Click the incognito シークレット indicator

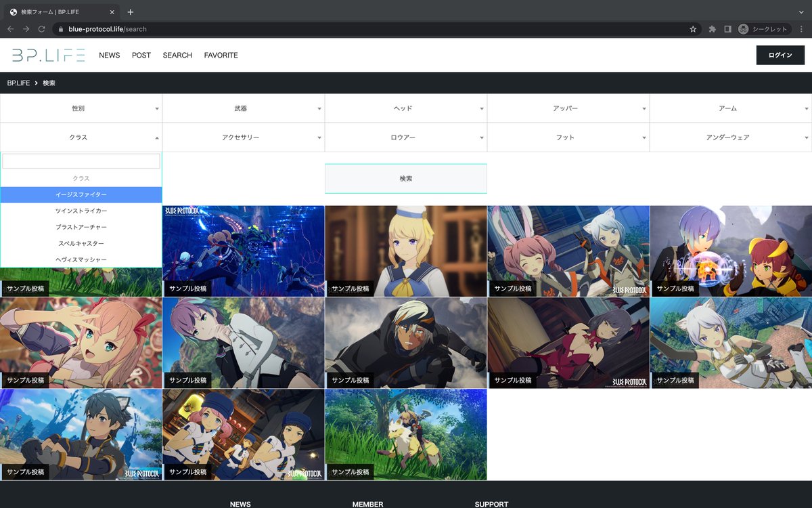(x=763, y=29)
